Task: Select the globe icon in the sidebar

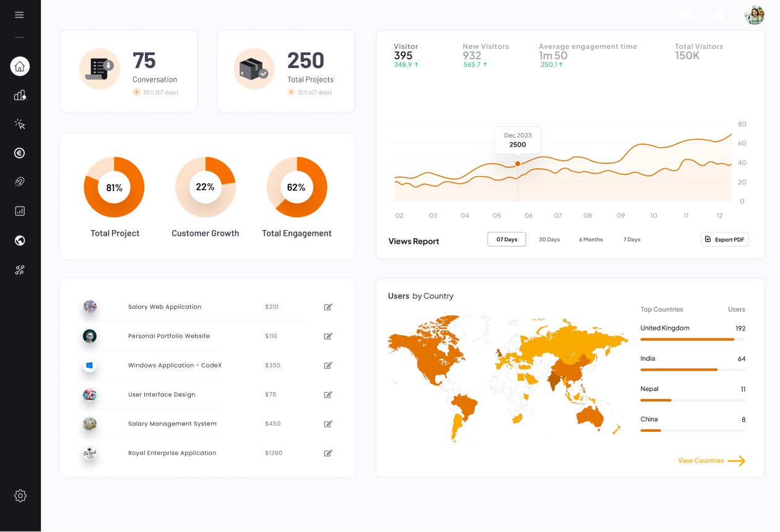Action: point(20,240)
